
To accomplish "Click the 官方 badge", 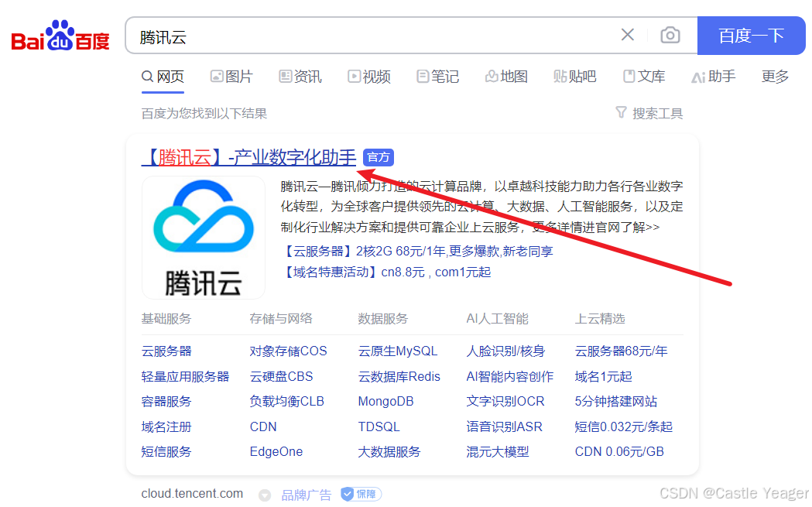I will click(379, 157).
